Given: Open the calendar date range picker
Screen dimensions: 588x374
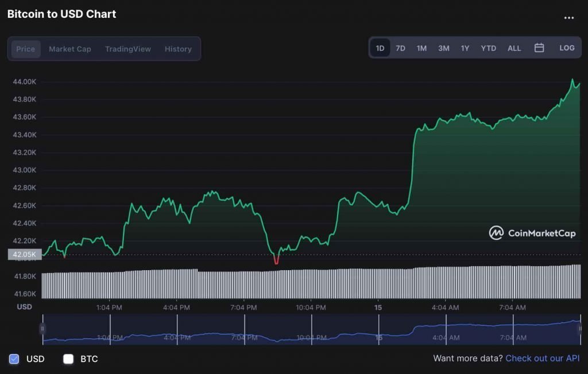Looking at the screenshot, I should pos(539,48).
